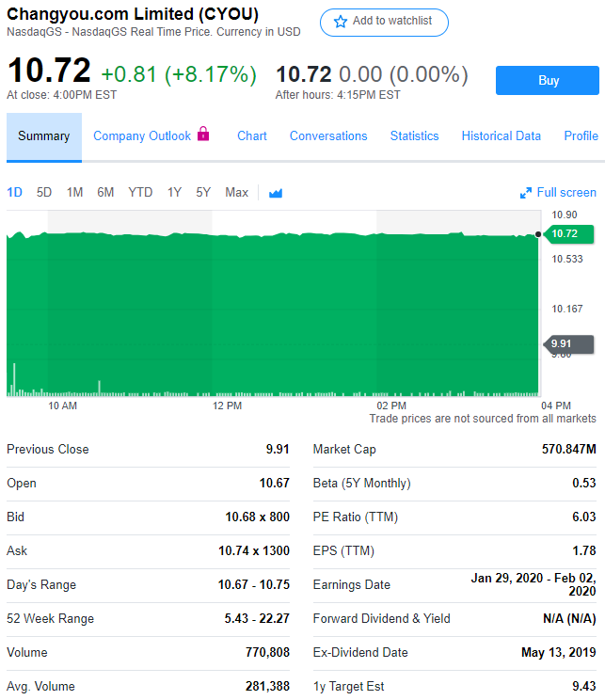Click the blue Buy button
This screenshot has height=700, width=605.
(x=548, y=80)
